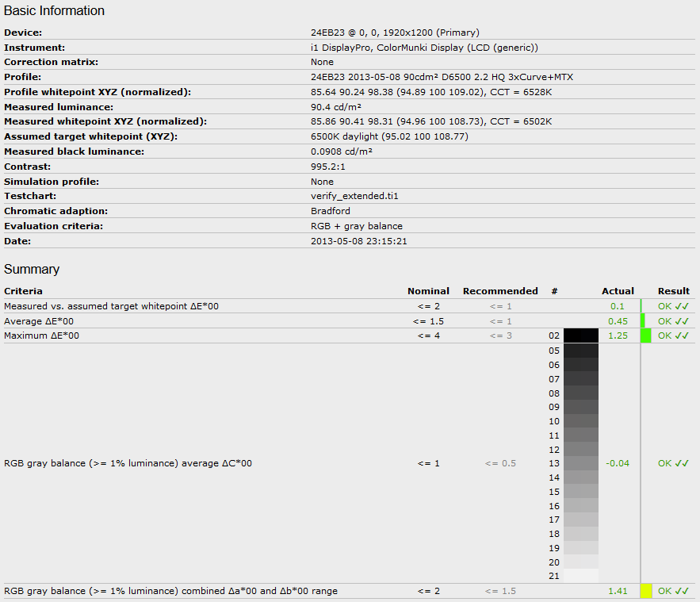Click the Basic Information heading

tap(55, 11)
